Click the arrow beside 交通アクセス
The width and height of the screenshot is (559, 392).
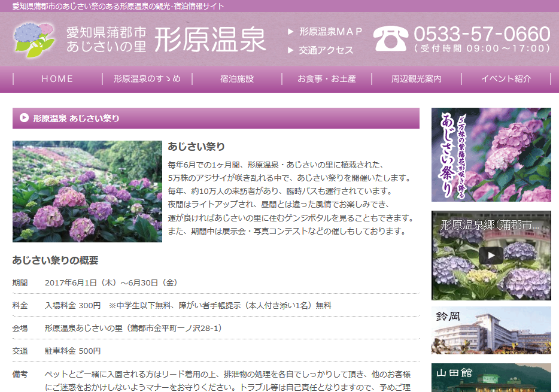click(x=290, y=50)
